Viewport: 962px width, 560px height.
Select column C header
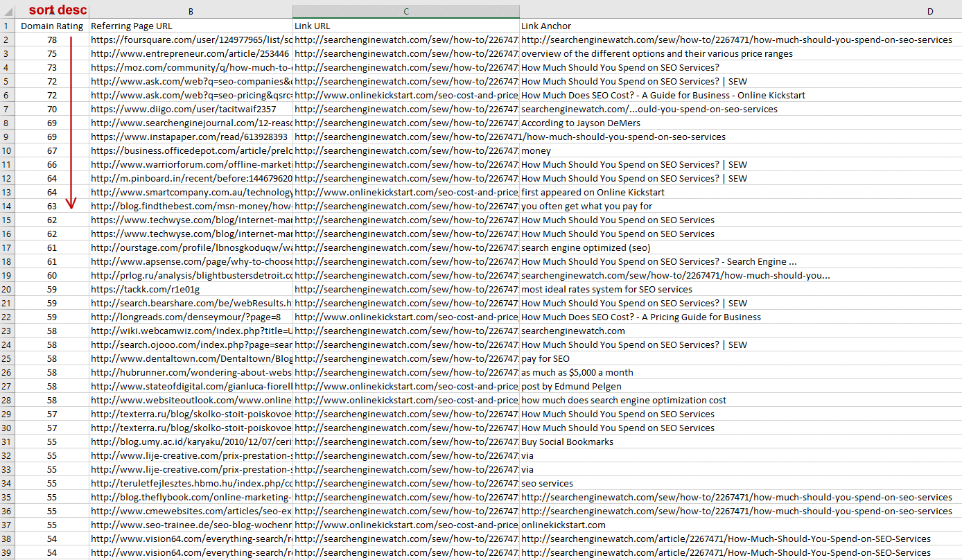[406, 12]
